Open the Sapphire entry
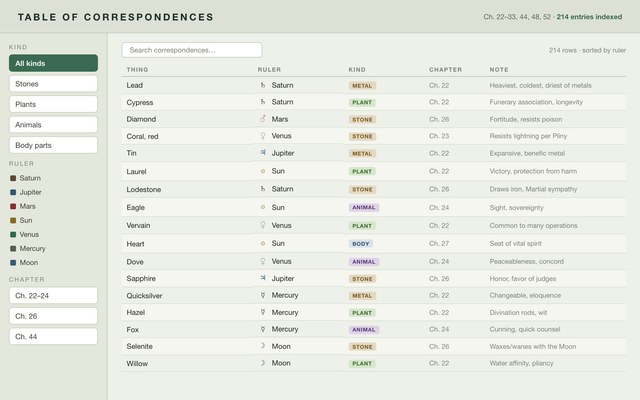Image resolution: width=640 pixels, height=400 pixels. pos(141,278)
